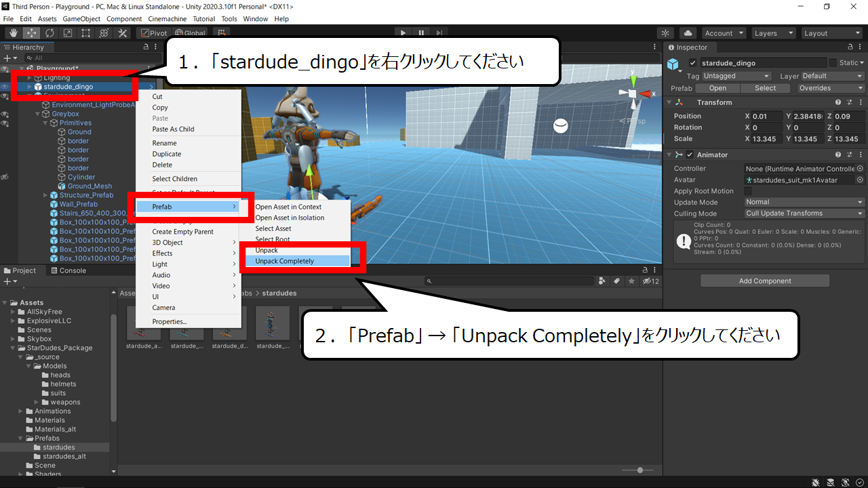
Task: Click the Play button
Action: (403, 33)
